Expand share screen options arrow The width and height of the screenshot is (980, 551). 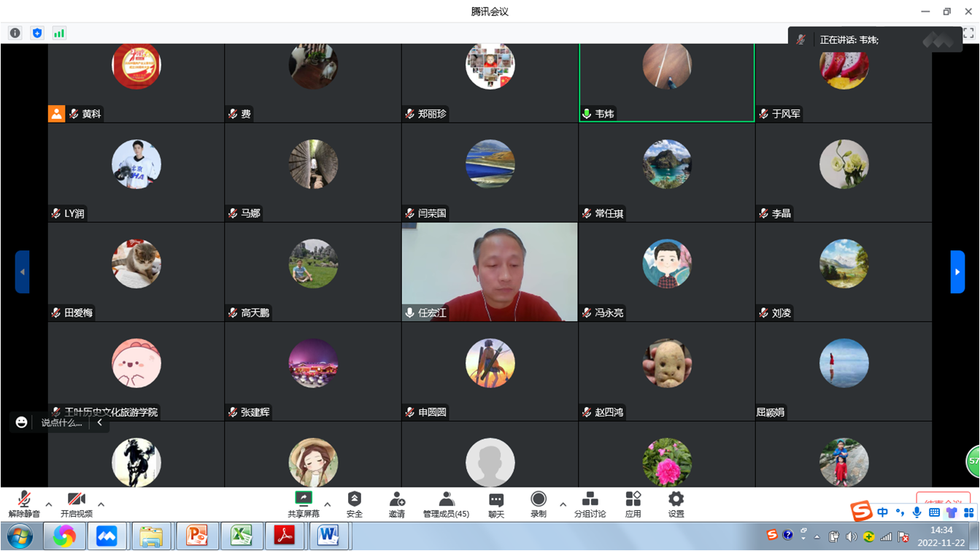click(x=328, y=504)
